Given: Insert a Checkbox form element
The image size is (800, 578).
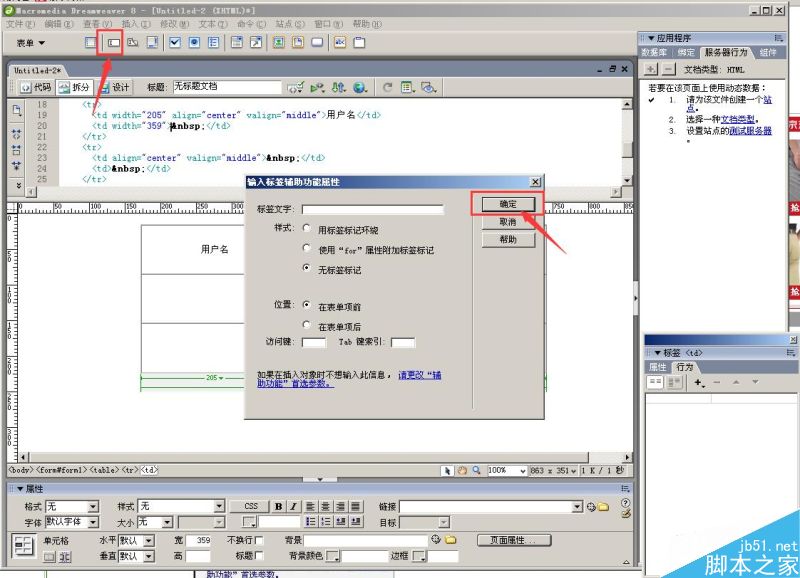Looking at the screenshot, I should (175, 42).
